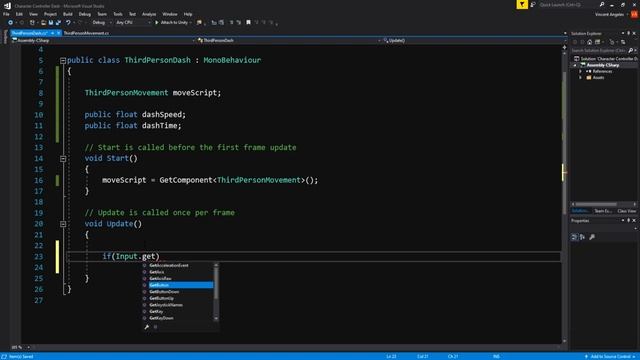Viewport: 640px width, 360px height.
Task: Click the Property Pages wrench icon
Action: click(x=592, y=237)
